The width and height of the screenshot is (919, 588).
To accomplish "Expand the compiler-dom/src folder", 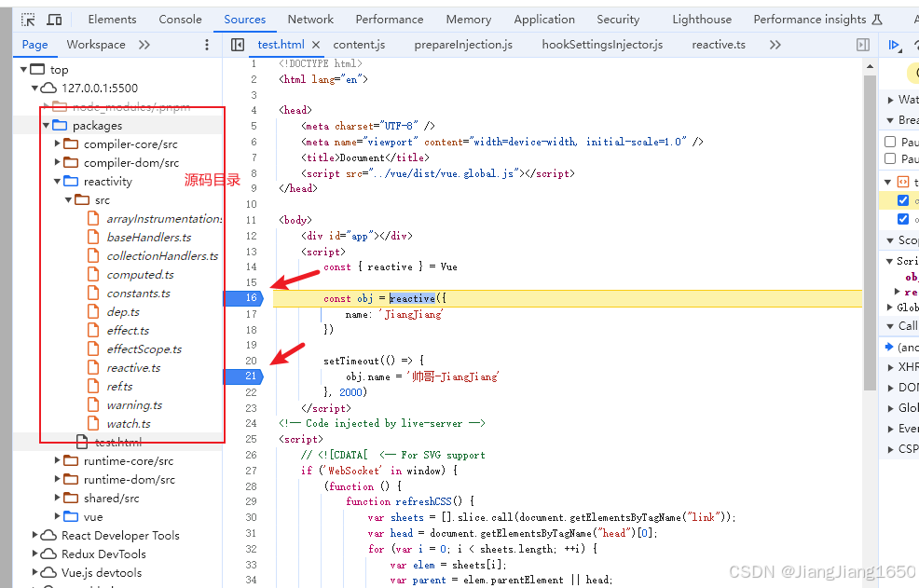I will (58, 162).
